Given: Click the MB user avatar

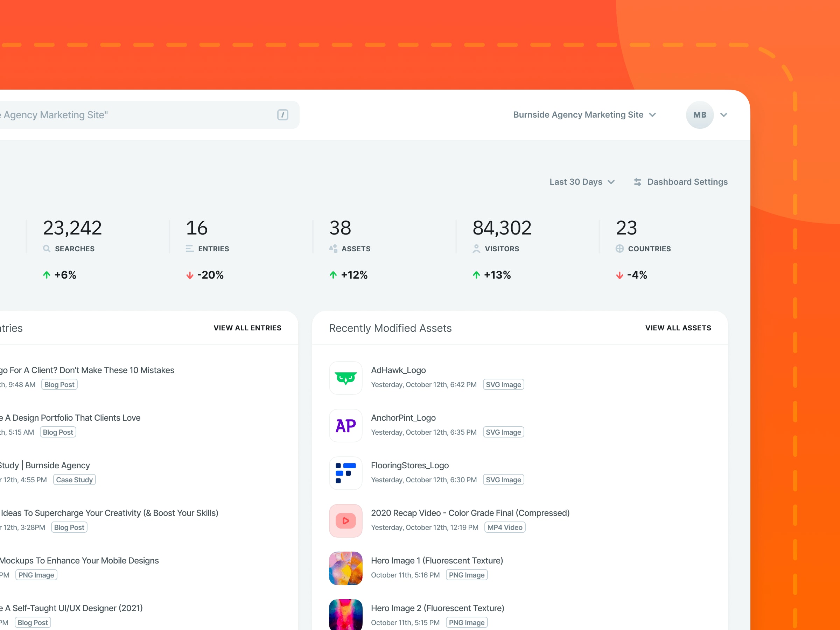Looking at the screenshot, I should point(700,115).
